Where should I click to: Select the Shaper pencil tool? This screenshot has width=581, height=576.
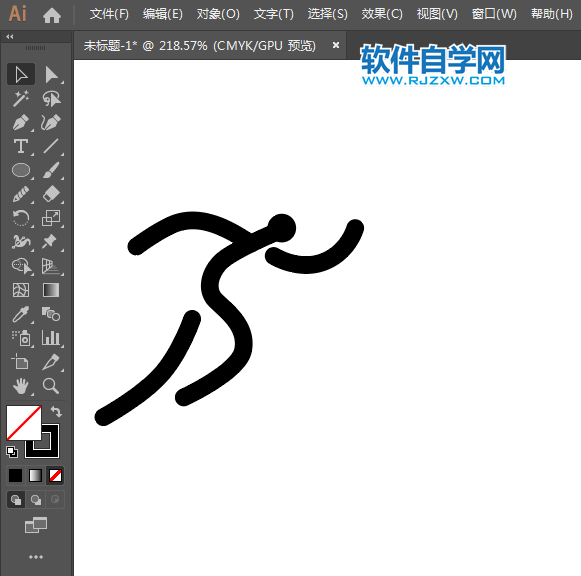21,194
